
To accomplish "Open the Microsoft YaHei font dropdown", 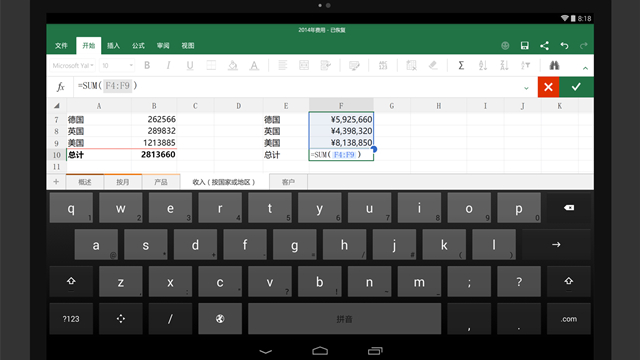I will (x=73, y=65).
